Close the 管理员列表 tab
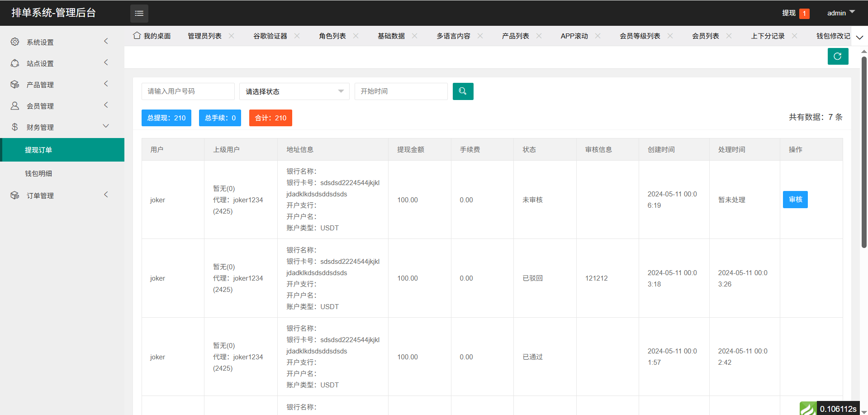Viewport: 868px width, 415px height. coord(232,36)
